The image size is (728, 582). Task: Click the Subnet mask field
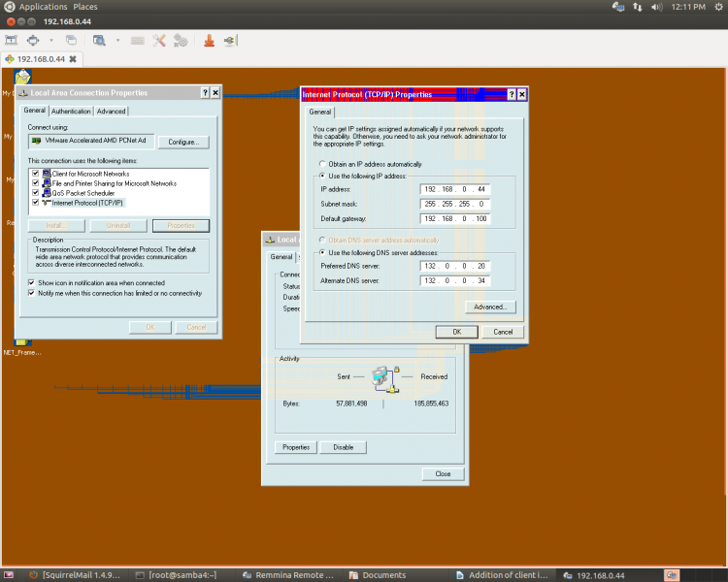coord(455,204)
